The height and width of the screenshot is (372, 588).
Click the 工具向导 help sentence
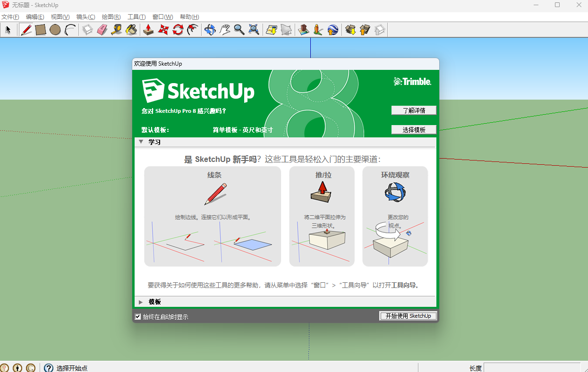[283, 285]
